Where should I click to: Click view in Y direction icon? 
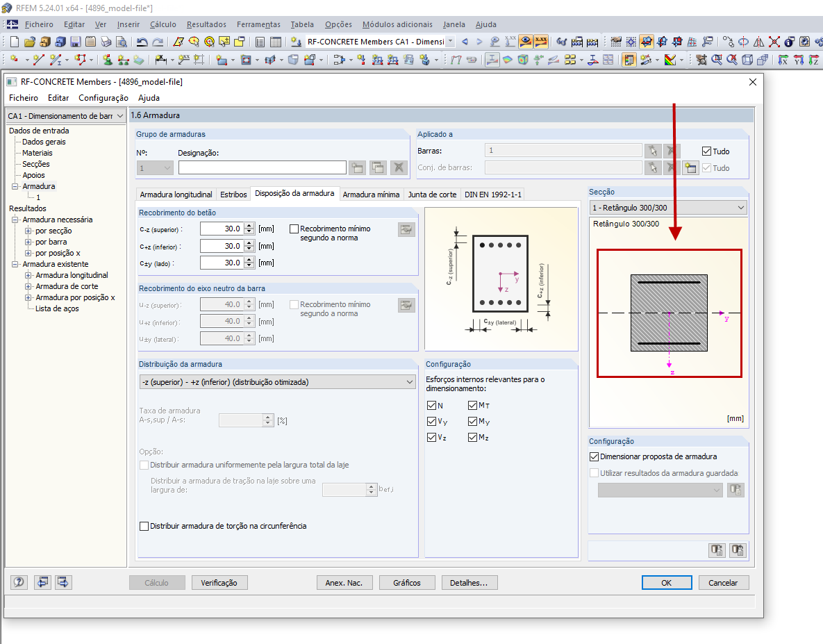[799, 60]
